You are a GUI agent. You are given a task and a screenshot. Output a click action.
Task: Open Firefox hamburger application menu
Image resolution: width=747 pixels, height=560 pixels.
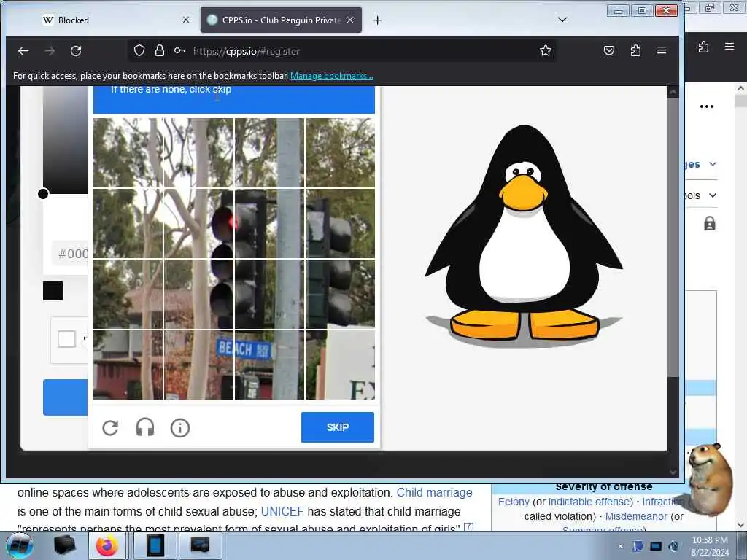point(661,50)
